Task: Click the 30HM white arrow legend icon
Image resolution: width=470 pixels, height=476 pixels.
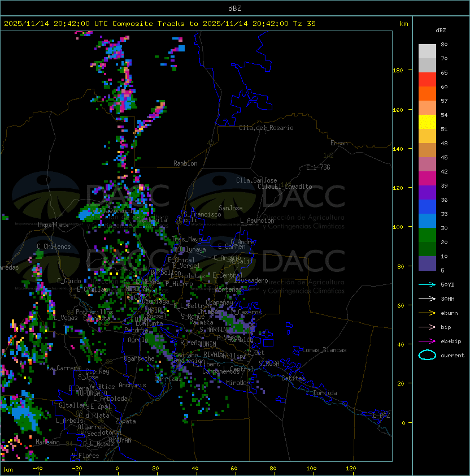Action: coord(427,298)
